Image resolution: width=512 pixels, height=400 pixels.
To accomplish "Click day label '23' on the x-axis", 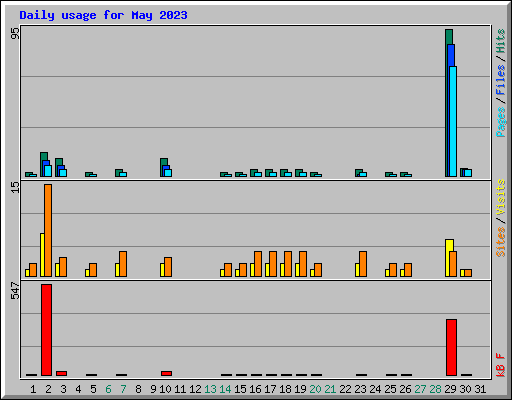I will [x=360, y=389].
